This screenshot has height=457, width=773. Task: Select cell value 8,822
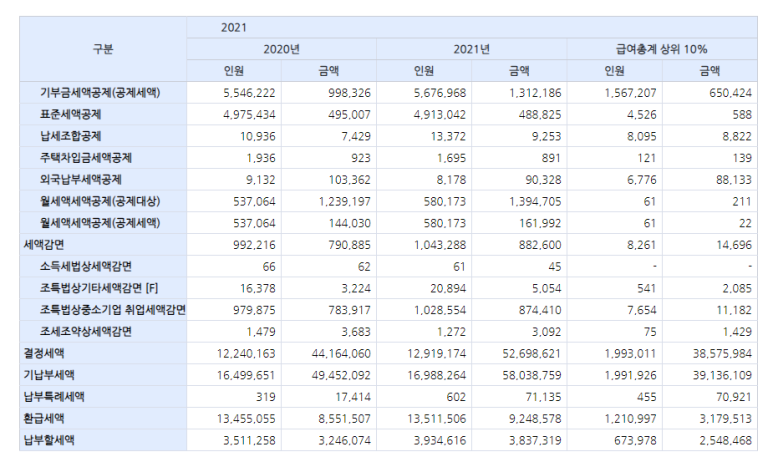pos(737,136)
